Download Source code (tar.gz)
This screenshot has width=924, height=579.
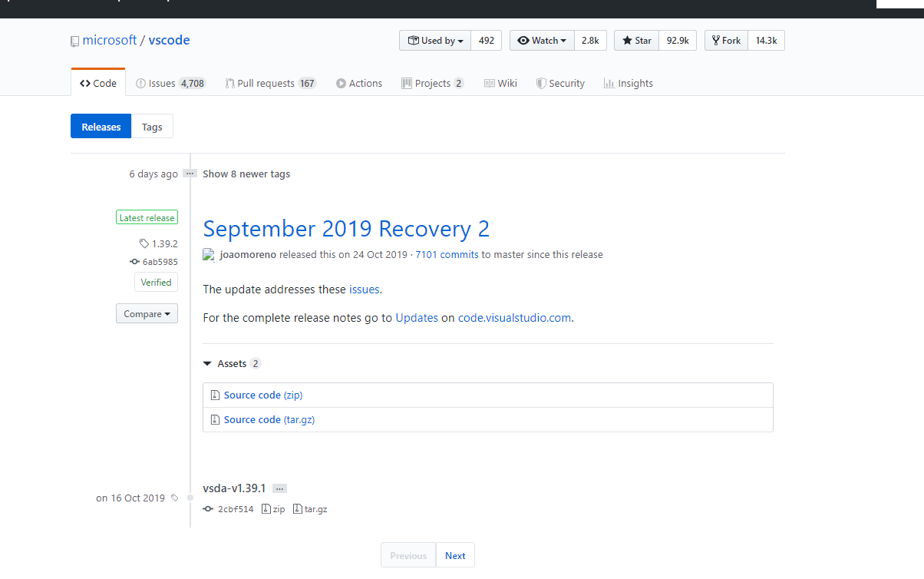click(269, 419)
